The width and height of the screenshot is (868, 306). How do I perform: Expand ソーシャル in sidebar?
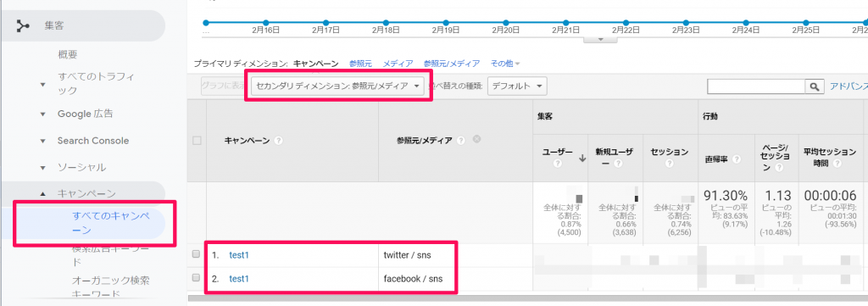[x=42, y=168]
